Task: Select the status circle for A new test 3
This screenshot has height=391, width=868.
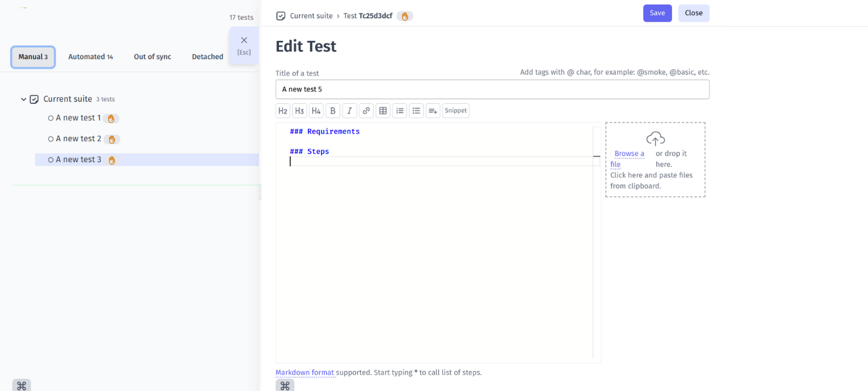Action: [51, 159]
